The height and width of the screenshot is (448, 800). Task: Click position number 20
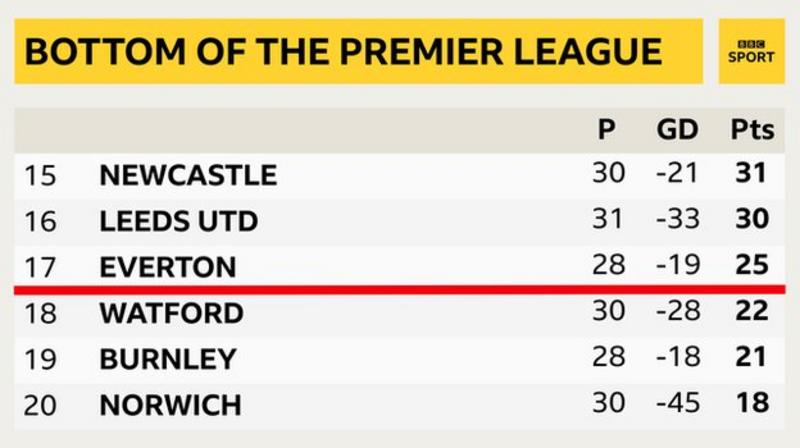point(40,405)
